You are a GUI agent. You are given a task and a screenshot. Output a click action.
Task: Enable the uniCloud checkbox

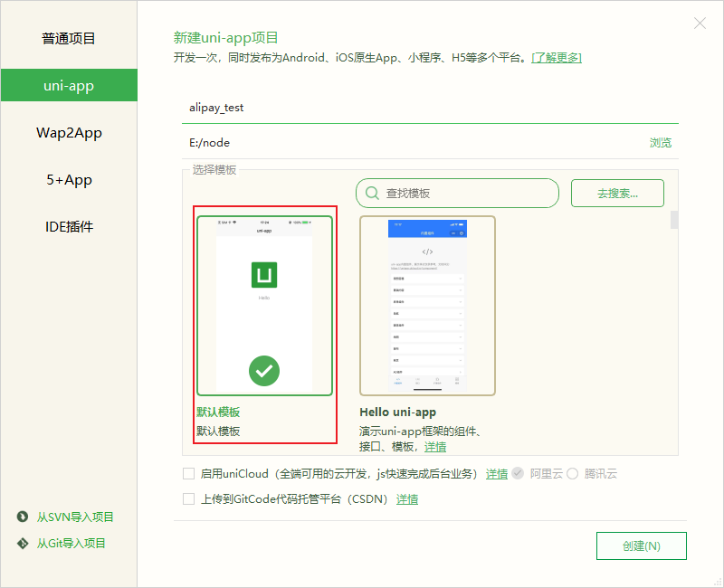(188, 473)
